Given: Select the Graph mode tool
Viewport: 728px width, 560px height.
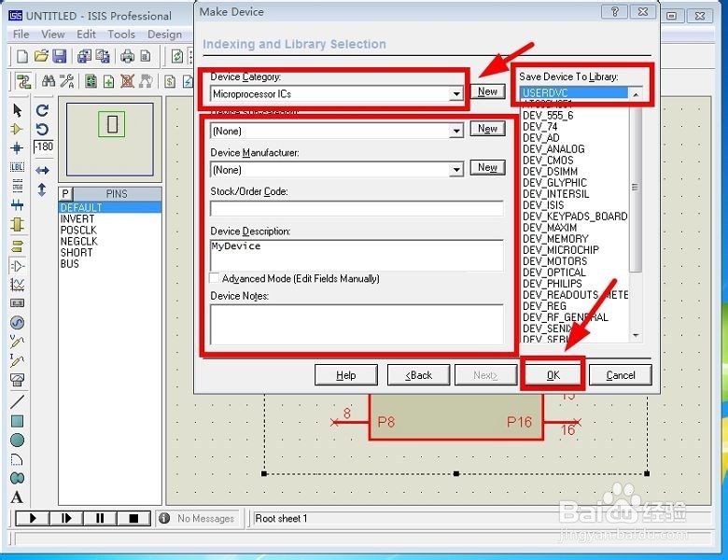Looking at the screenshot, I should [x=17, y=285].
